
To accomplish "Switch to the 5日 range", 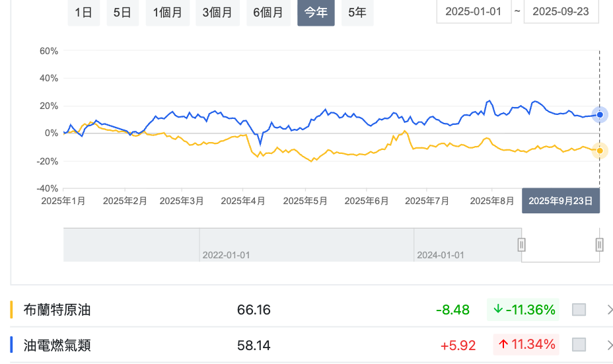I will click(x=122, y=13).
